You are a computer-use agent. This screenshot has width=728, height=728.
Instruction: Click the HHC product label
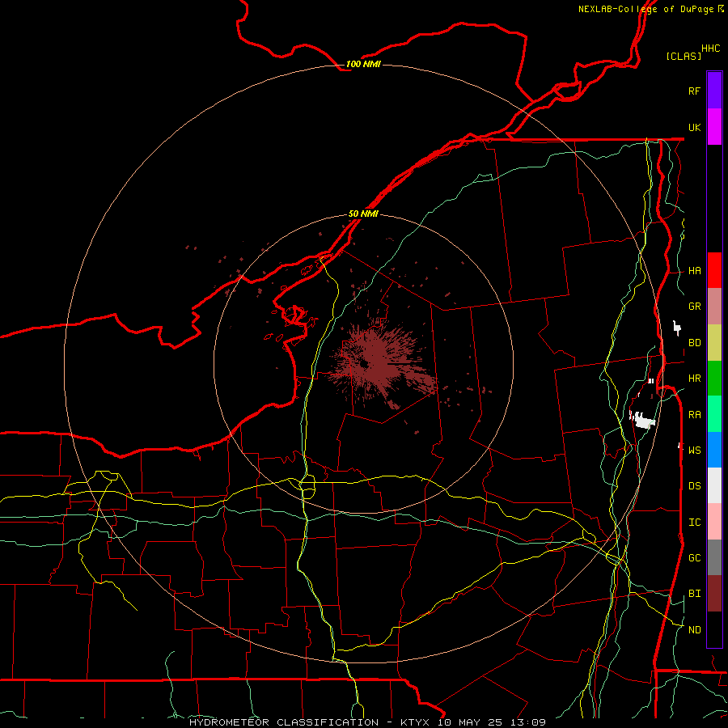coord(711,49)
